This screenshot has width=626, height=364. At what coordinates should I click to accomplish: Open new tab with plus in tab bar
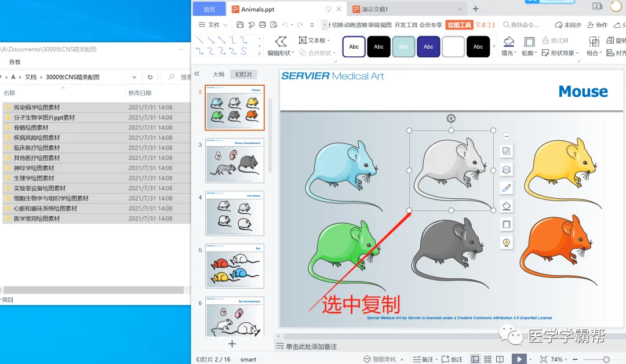475,9
